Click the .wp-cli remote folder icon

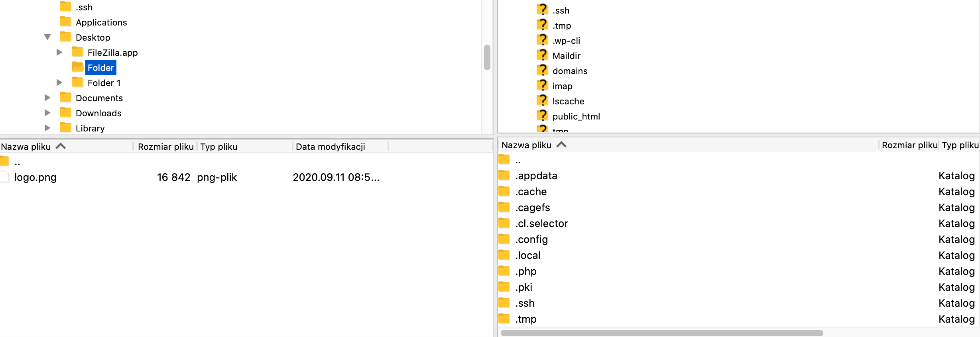[542, 40]
